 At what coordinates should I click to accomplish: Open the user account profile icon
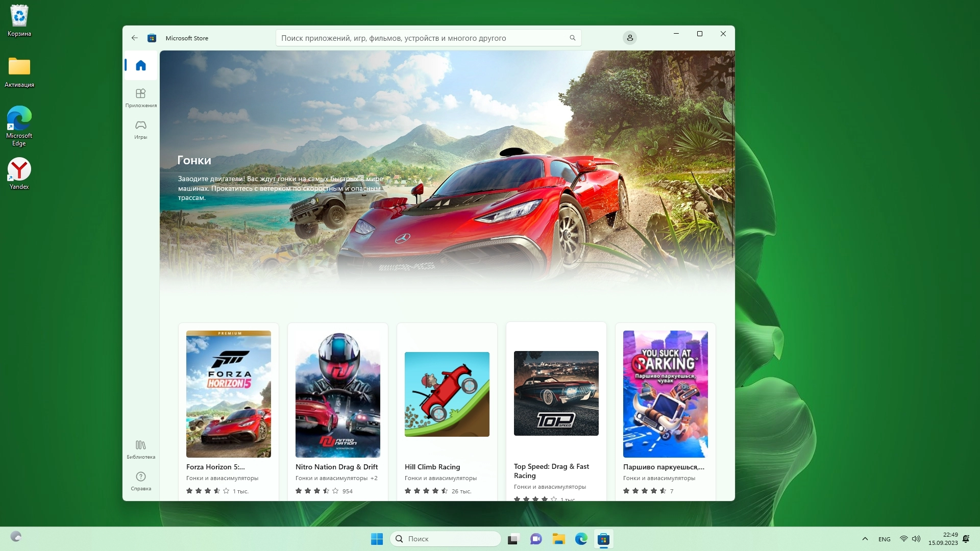[629, 38]
